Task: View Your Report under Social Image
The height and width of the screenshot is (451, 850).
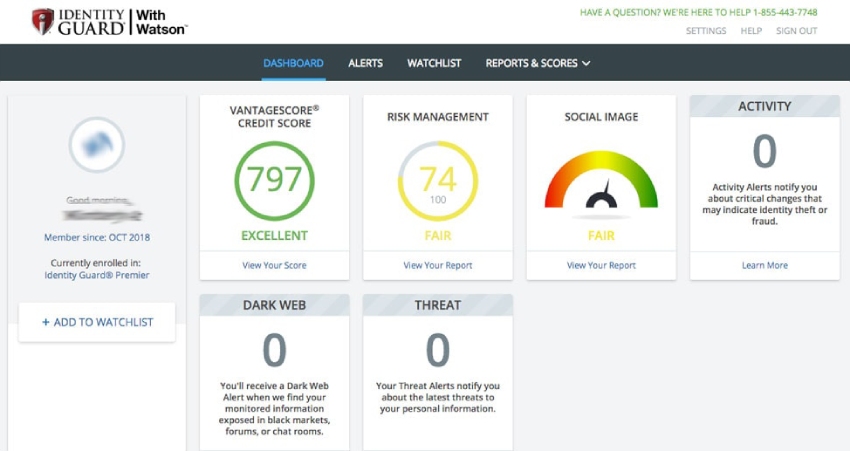Action: (601, 265)
